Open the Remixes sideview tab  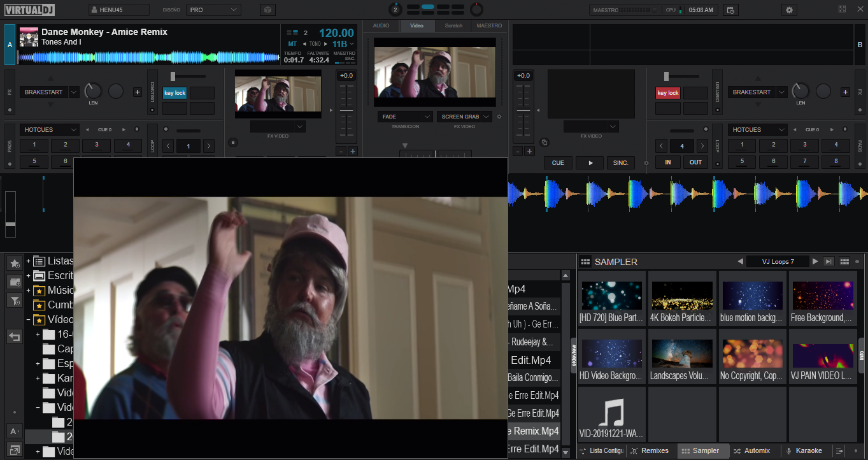[650, 450]
